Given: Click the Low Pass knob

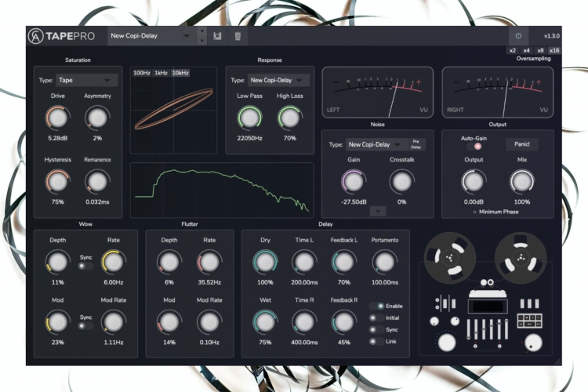Looking at the screenshot, I should [249, 118].
